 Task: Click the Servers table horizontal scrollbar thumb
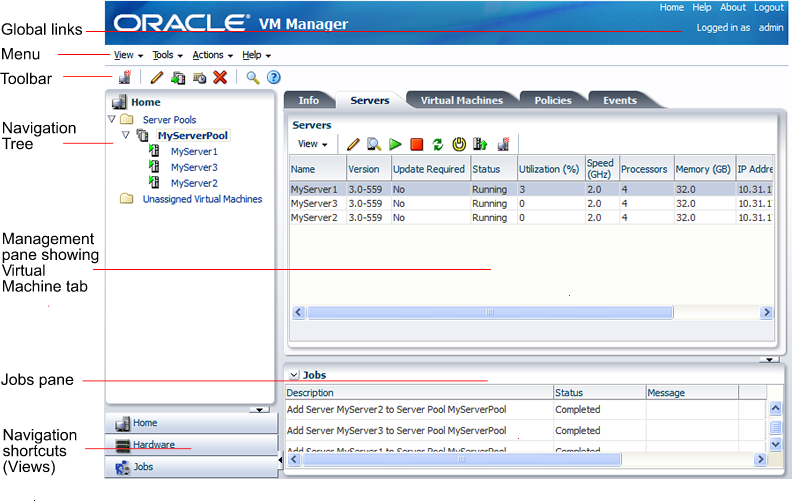pyautogui.click(x=490, y=312)
